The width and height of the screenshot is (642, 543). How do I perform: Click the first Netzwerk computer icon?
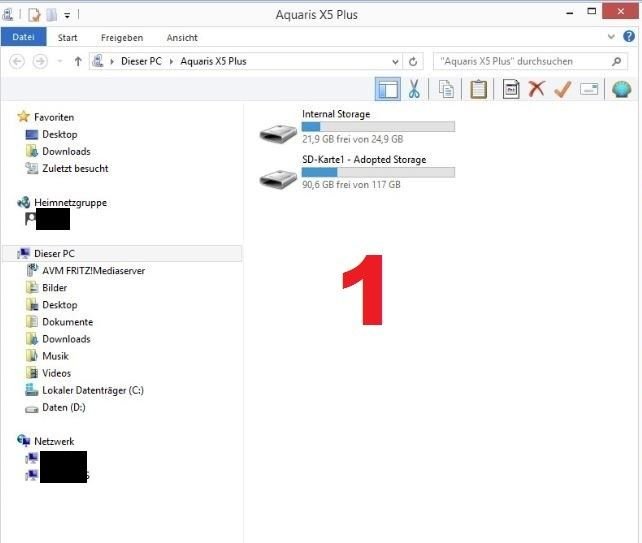(32, 458)
